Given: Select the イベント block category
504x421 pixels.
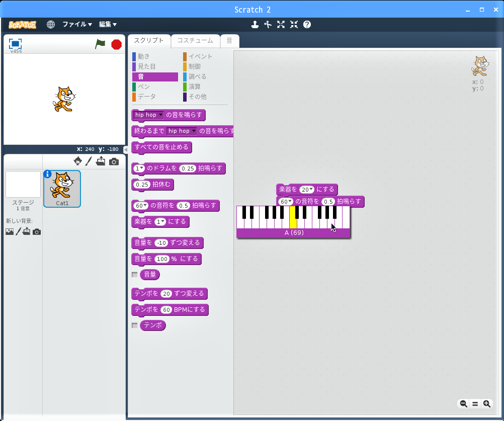Looking at the screenshot, I should click(200, 56).
